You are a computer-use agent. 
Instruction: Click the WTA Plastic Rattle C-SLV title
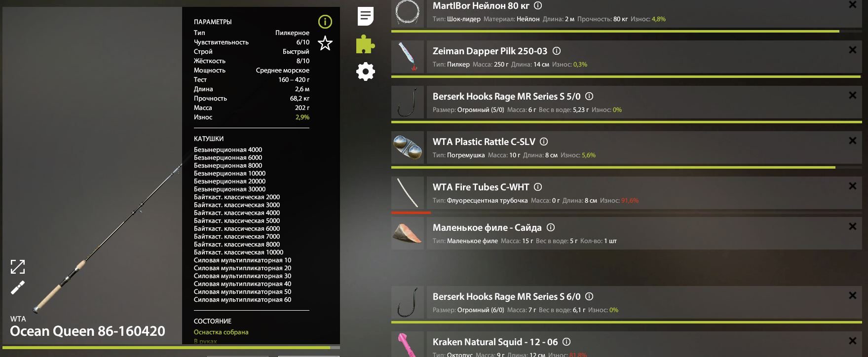tap(484, 142)
